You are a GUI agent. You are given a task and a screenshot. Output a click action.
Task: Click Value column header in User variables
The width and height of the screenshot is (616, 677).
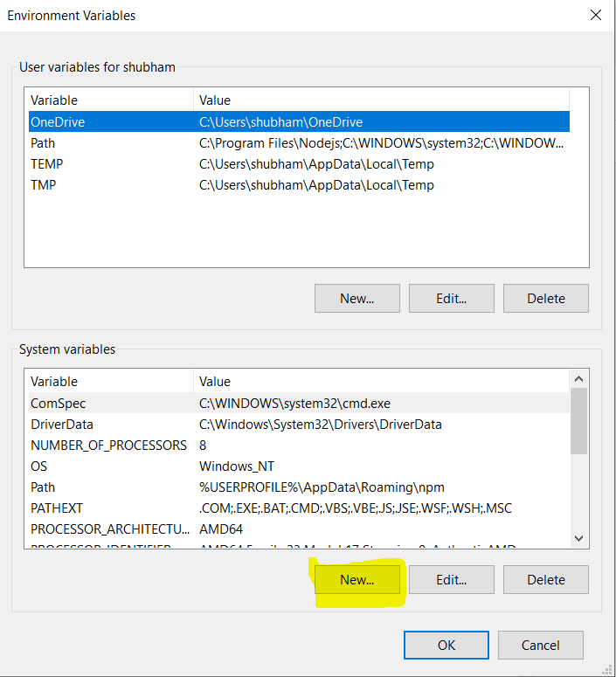(x=381, y=100)
